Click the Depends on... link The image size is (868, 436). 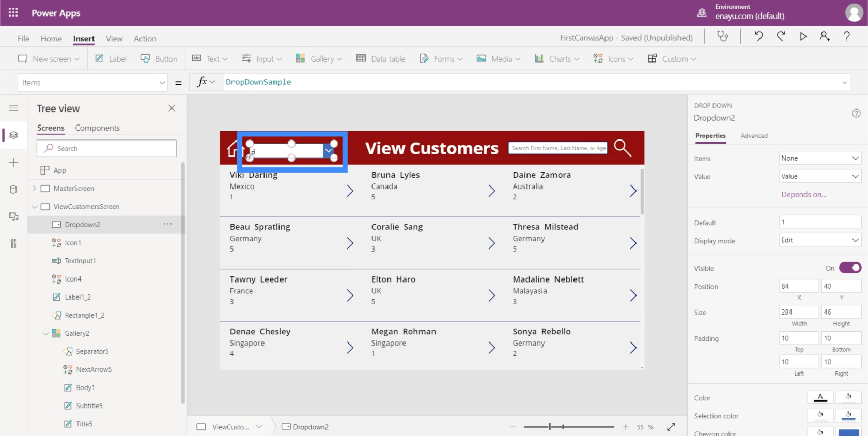click(x=803, y=195)
